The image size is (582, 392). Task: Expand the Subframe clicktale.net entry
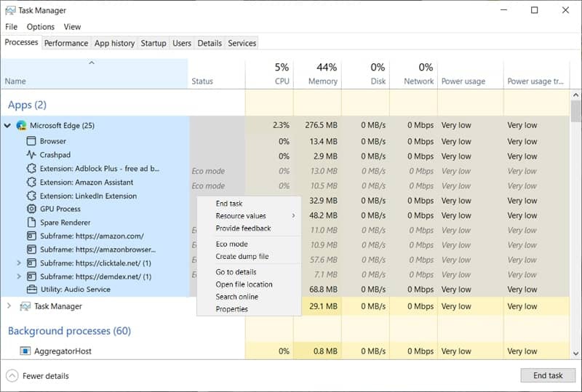tap(19, 263)
